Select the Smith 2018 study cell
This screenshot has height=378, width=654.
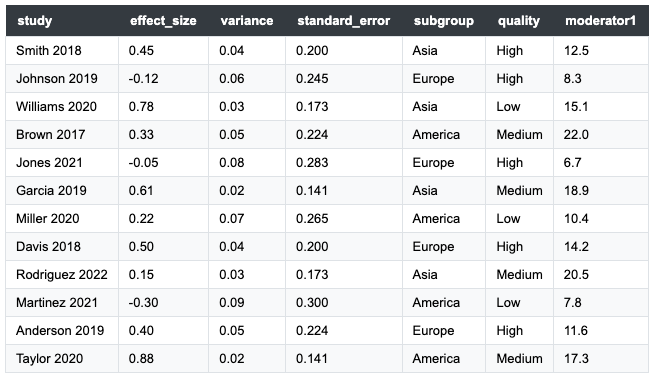62,50
